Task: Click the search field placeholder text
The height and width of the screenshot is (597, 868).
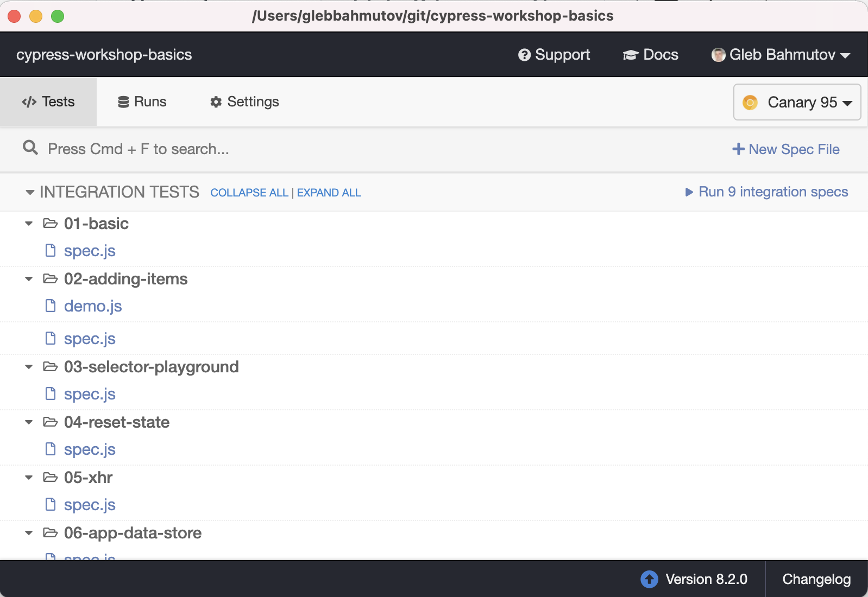Action: coord(139,149)
